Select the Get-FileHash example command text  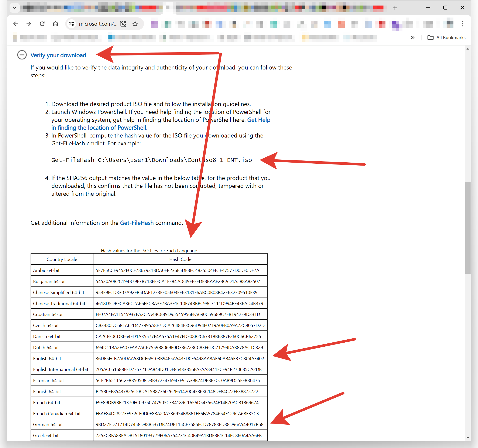151,160
